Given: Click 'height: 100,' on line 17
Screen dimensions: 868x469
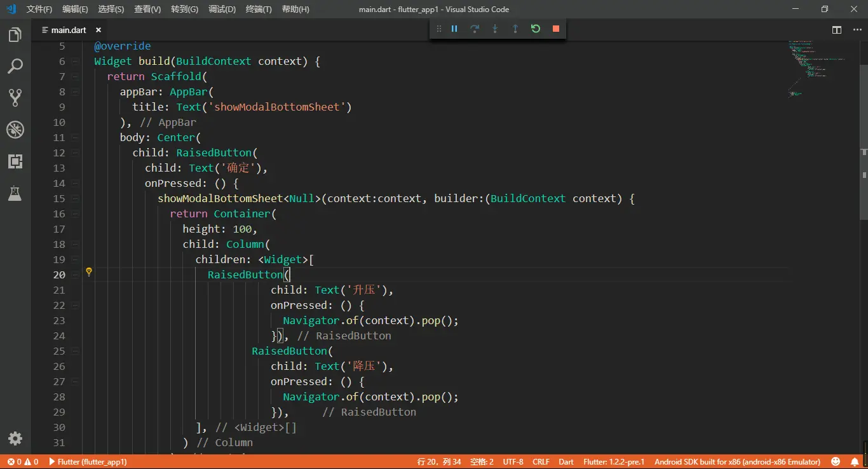Looking at the screenshot, I should [x=220, y=229].
